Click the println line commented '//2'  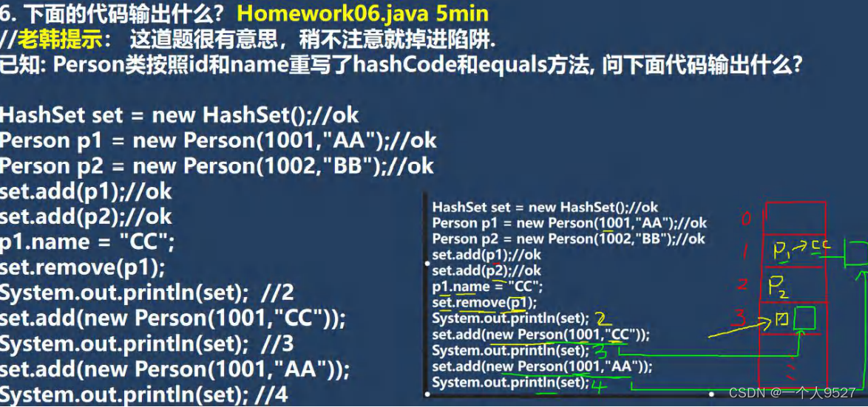coord(146,293)
